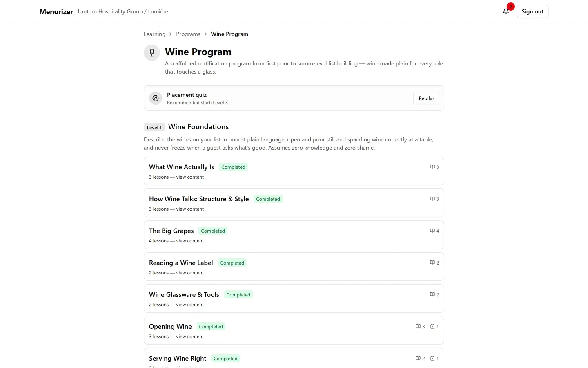Click the Level 1 badge
588x368 pixels.
154,127
